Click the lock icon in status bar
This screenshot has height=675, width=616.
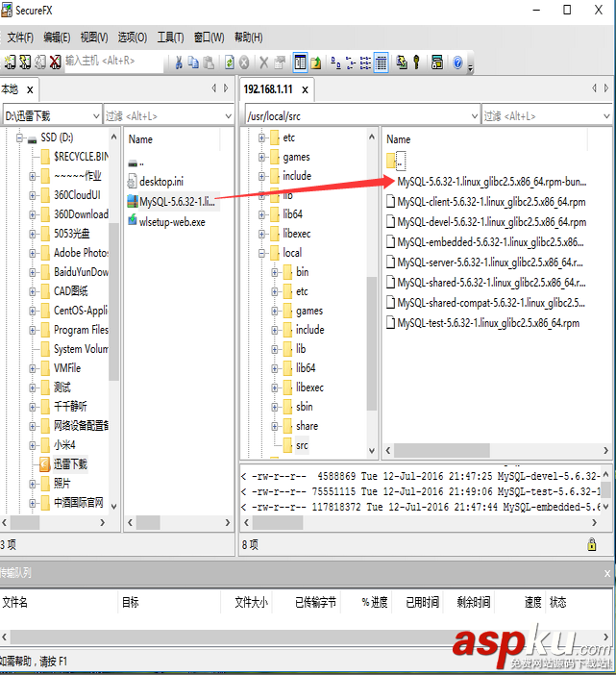coord(592,544)
